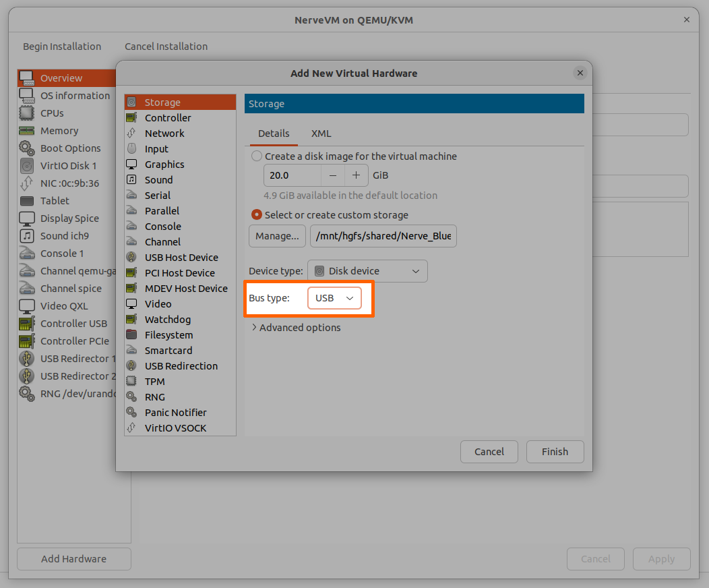Increase disk size with plus button
Screen dimensions: 709x588
pos(357,175)
